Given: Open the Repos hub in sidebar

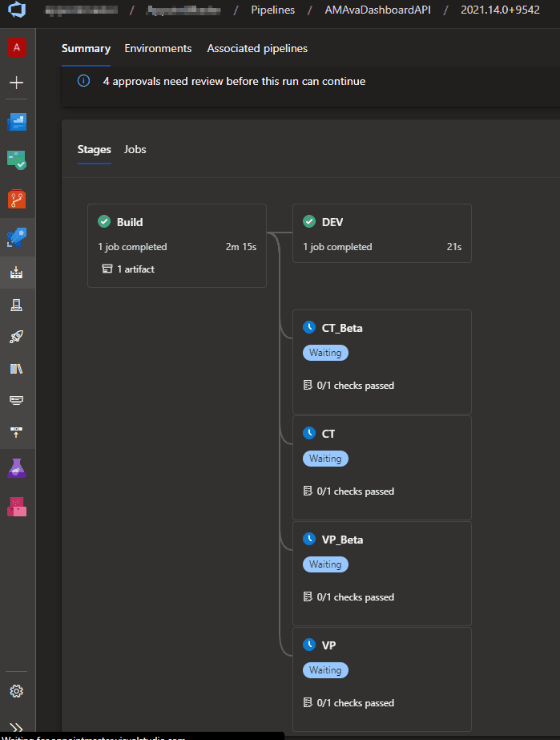Looking at the screenshot, I should 17,198.
